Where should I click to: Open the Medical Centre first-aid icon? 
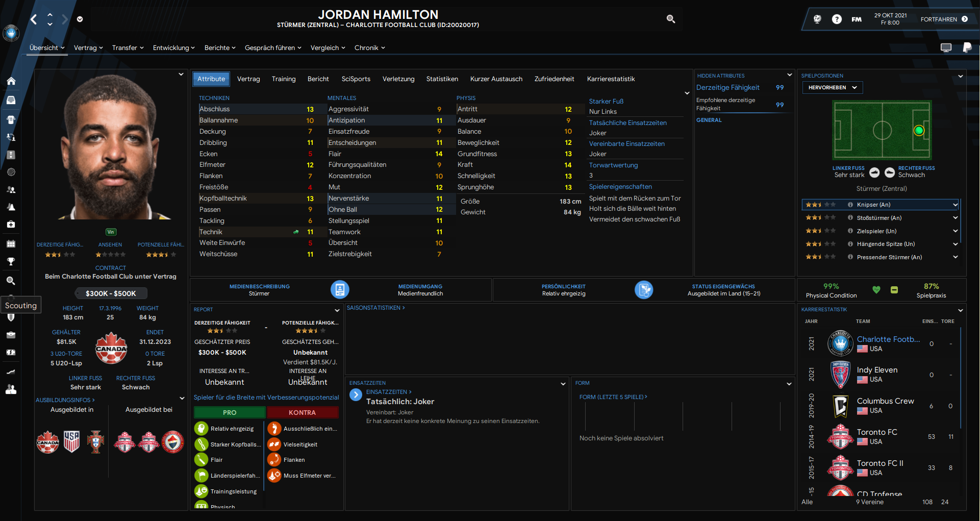pos(11,224)
